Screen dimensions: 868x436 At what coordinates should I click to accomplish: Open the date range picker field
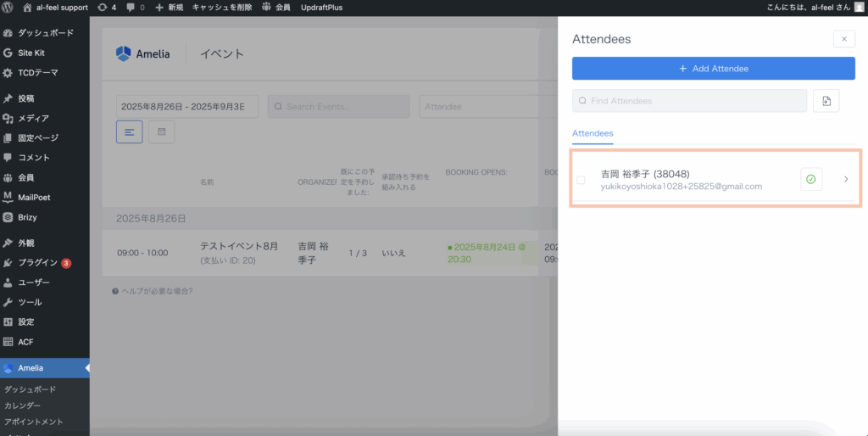186,107
